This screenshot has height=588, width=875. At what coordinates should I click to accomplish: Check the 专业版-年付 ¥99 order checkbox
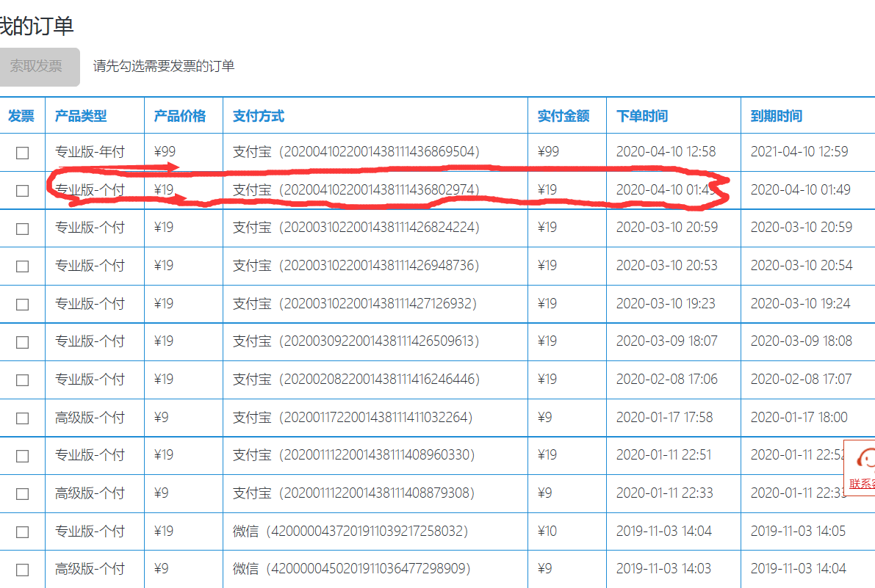[23, 153]
